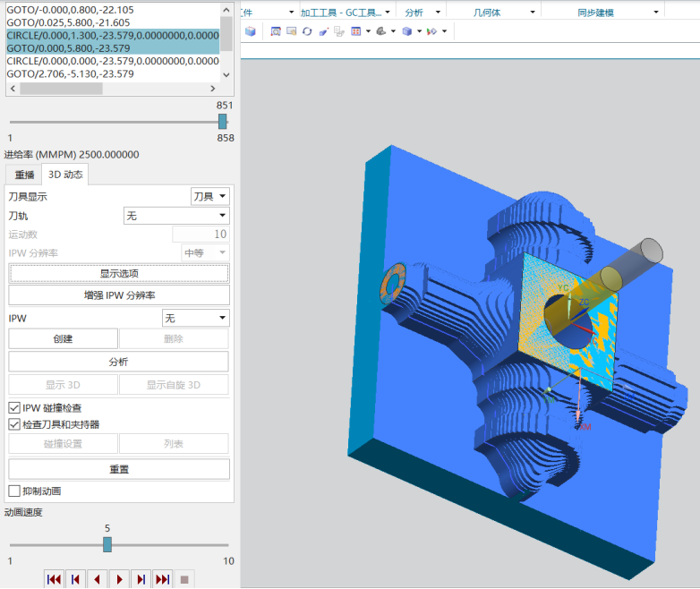Stop the toolpath animation
This screenshot has height=589, width=700.
[184, 579]
